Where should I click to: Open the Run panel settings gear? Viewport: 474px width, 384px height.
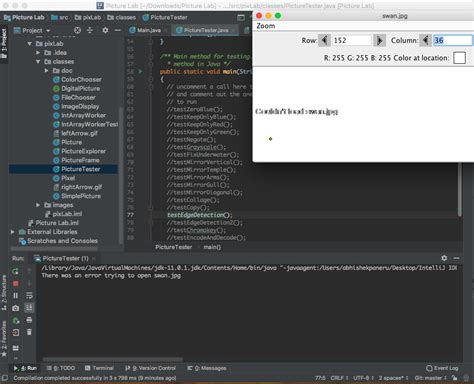444,258
